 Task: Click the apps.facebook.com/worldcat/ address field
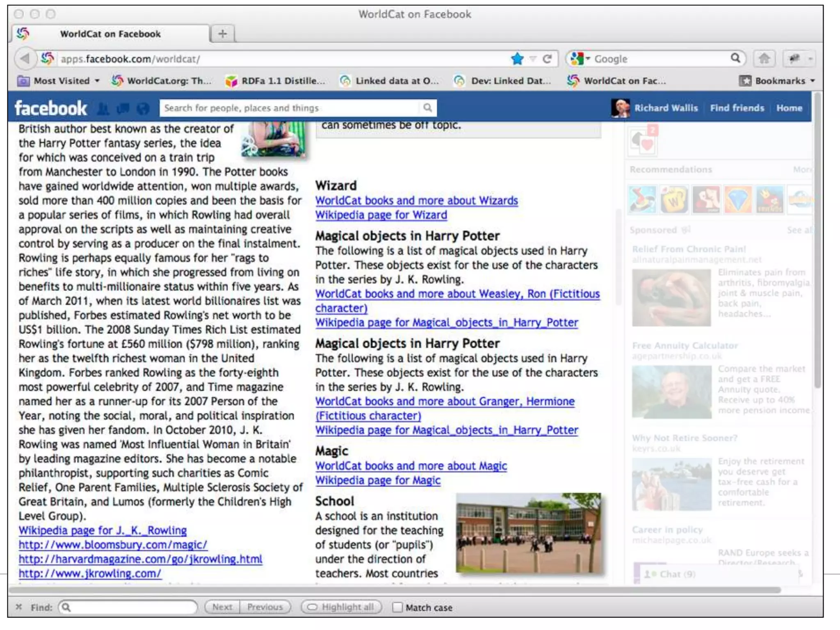pyautogui.click(x=283, y=59)
